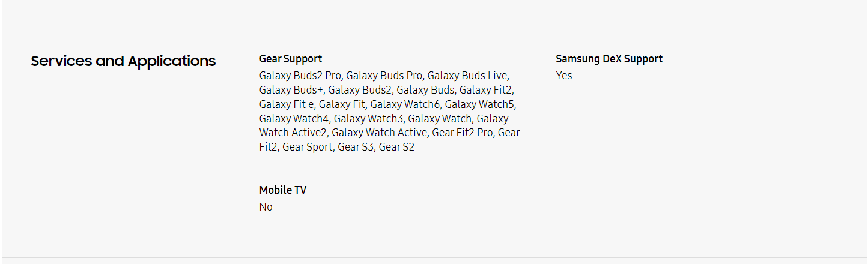Viewport: 868px width, 264px height.
Task: Click the "Gear Sport" text entry
Action: click(307, 147)
